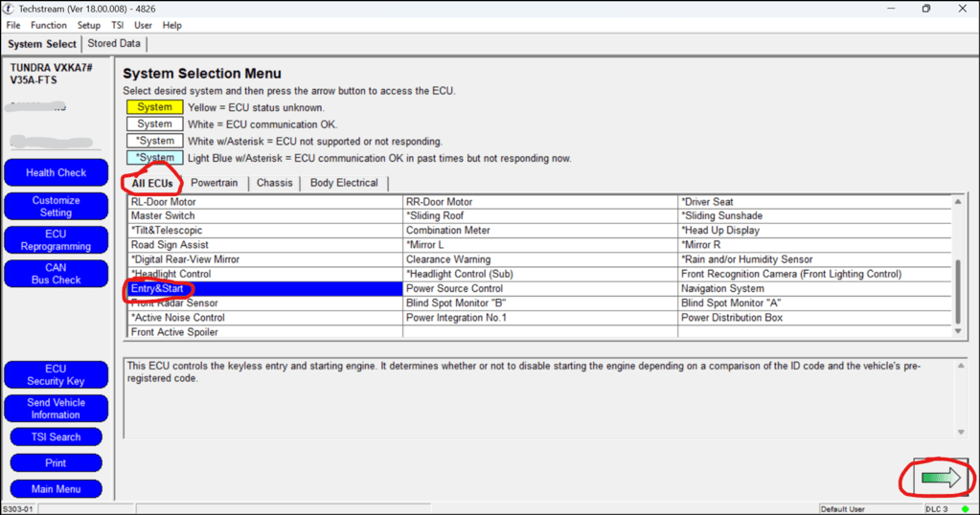Select Road Sign Assist system
Image resolution: width=980 pixels, height=515 pixels.
pyautogui.click(x=265, y=245)
